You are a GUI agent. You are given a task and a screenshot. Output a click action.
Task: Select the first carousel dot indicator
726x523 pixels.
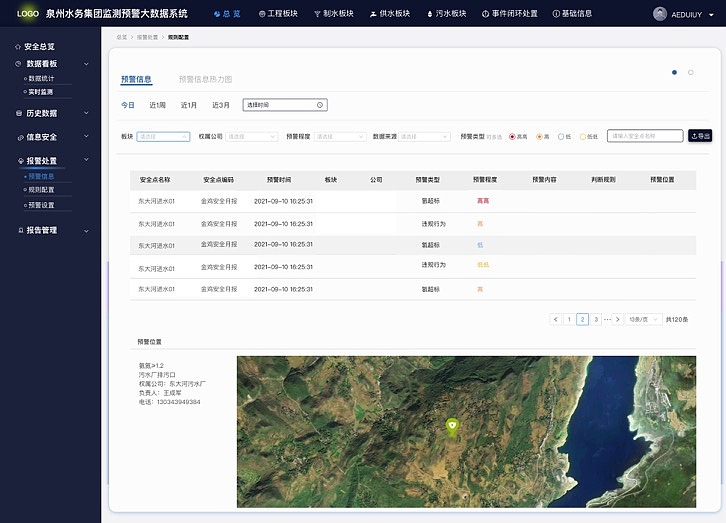674,72
